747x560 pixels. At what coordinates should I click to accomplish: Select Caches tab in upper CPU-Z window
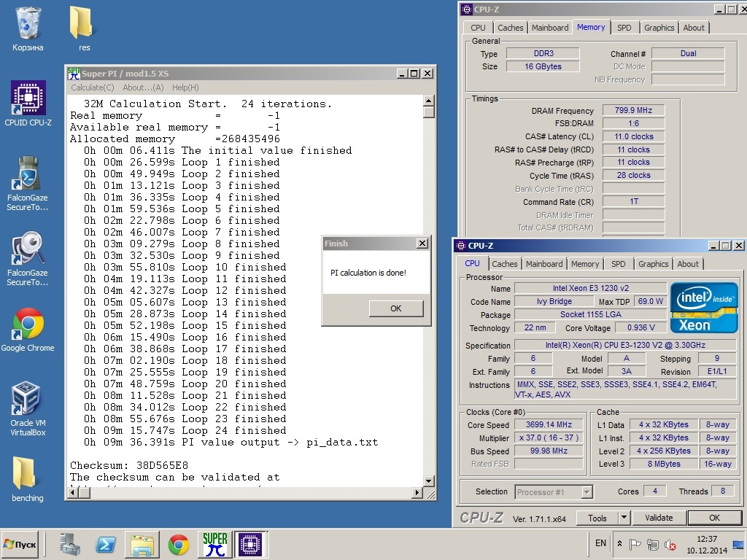tap(510, 28)
